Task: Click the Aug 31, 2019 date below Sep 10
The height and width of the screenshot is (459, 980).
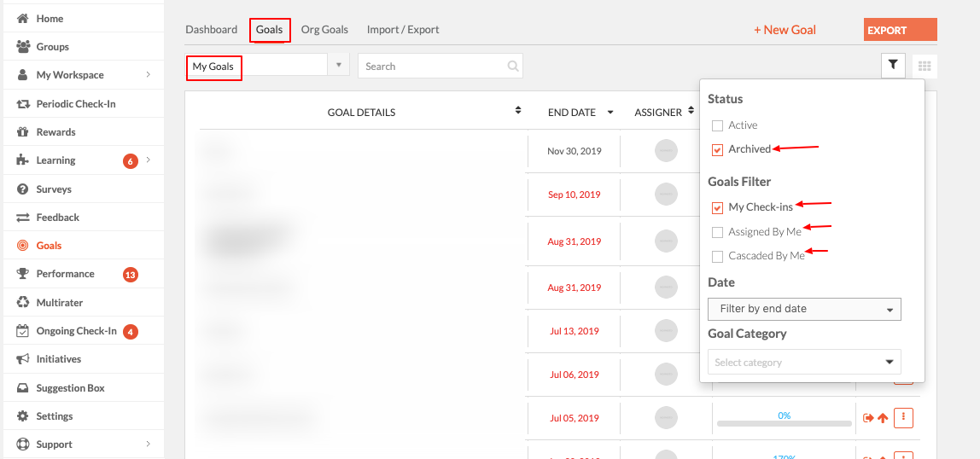Action: point(574,241)
